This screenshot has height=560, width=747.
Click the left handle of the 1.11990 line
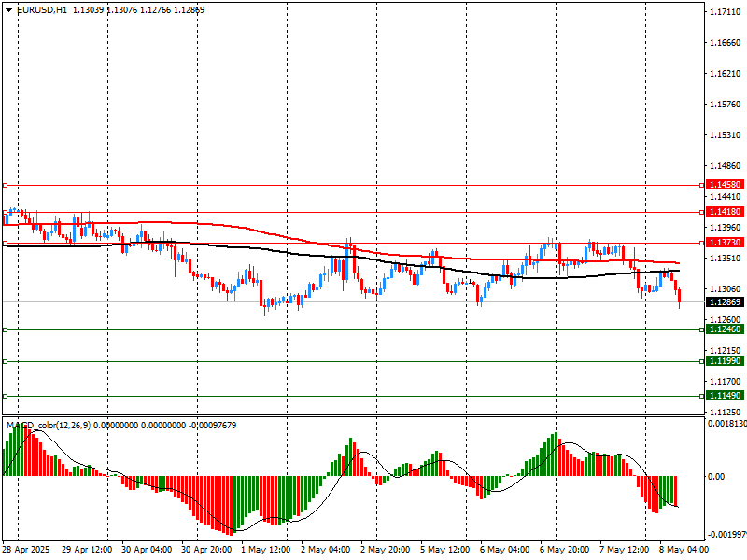(x=5, y=361)
